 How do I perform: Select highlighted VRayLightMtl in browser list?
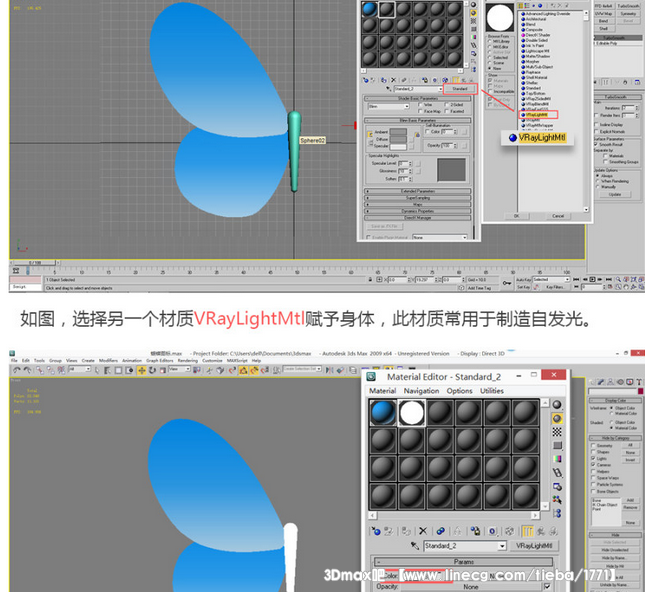pos(538,115)
